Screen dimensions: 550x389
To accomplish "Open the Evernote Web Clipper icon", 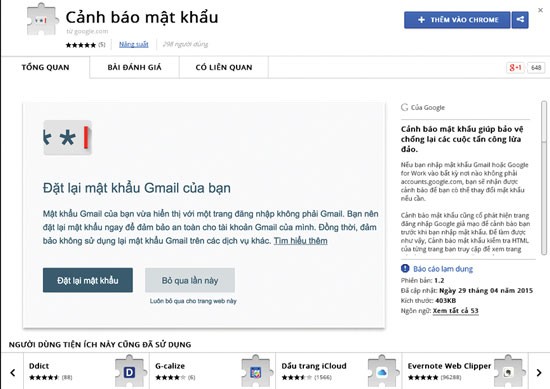I will click(508, 371).
